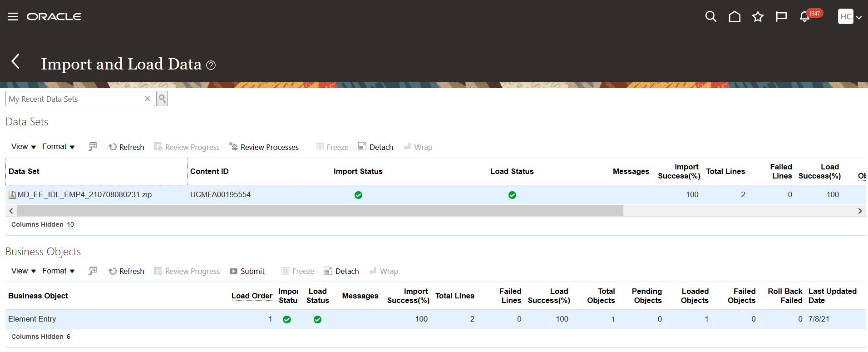Click Review Progress in Business Objects toolbar
This screenshot has width=868, height=352.
coord(187,271)
